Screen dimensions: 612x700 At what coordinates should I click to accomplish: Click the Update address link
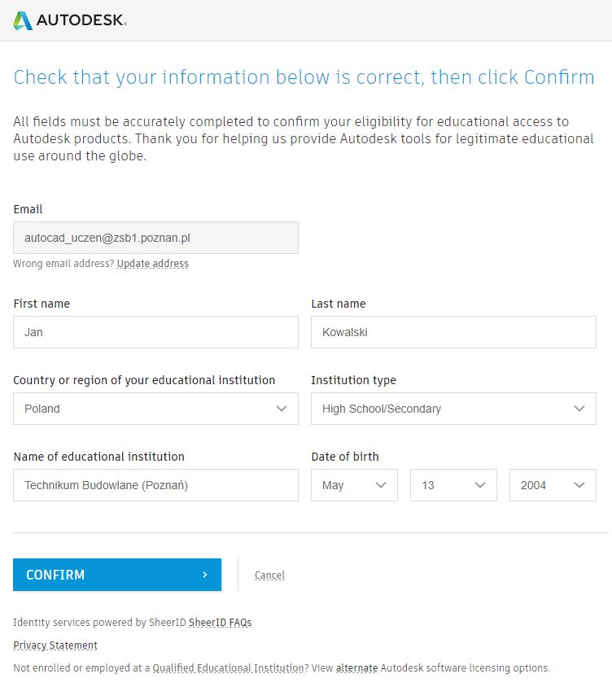[153, 264]
